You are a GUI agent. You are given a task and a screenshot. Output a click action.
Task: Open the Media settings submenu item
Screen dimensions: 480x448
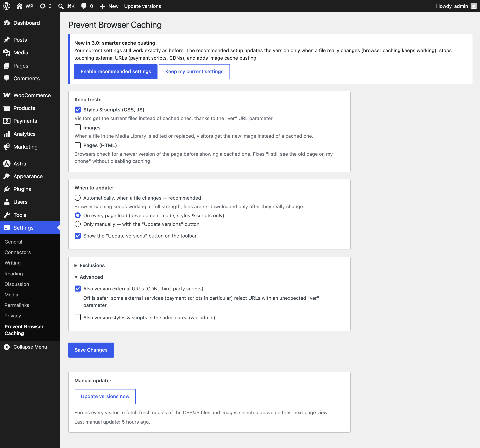coord(11,295)
